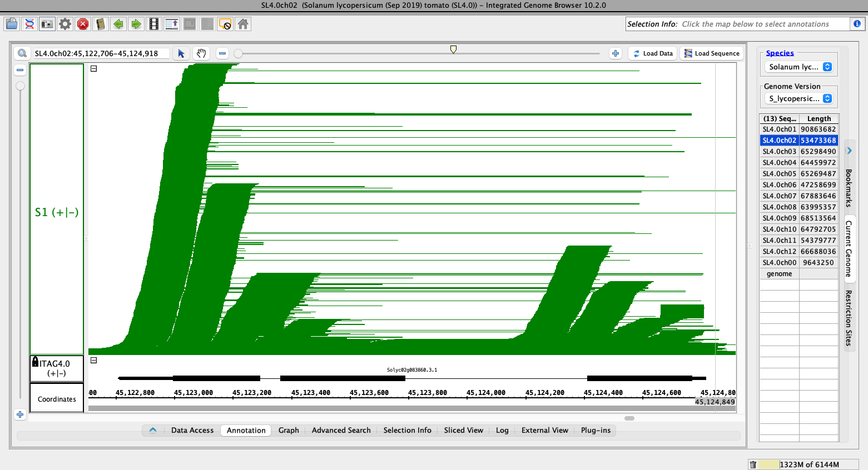This screenshot has height=470, width=868.
Task: Click the red stop icon in toolbar
Action: coord(83,24)
